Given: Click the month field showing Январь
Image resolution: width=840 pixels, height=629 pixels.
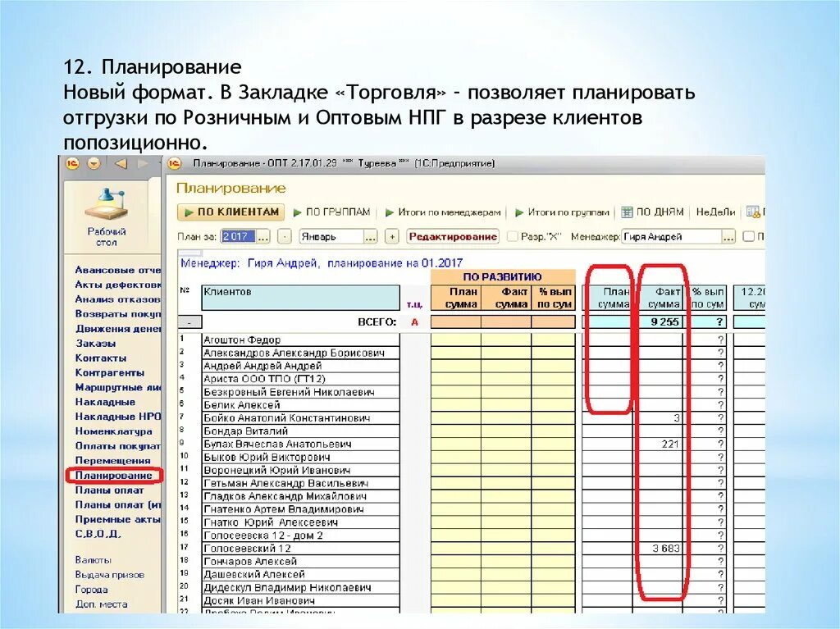Looking at the screenshot, I should pyautogui.click(x=332, y=237).
